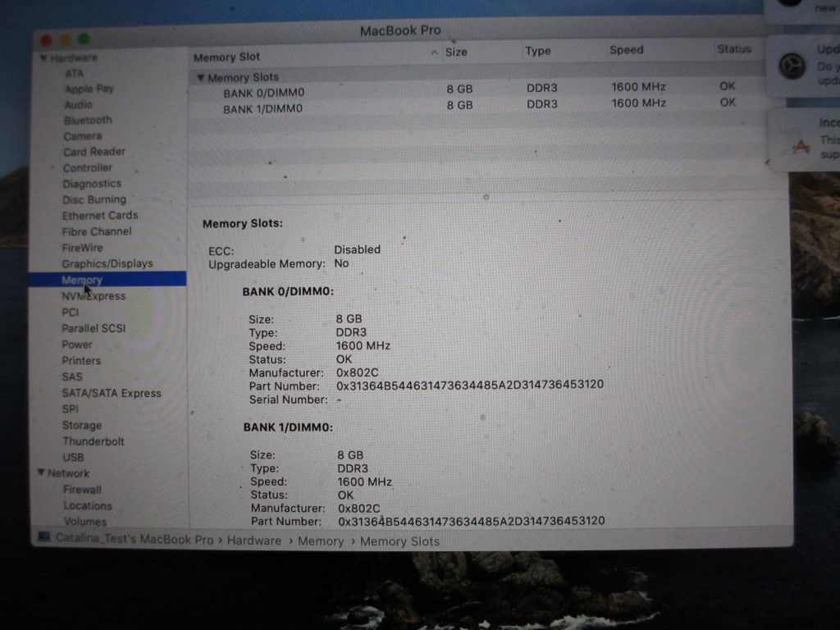Select Parallel SCSI in the sidebar

point(94,328)
